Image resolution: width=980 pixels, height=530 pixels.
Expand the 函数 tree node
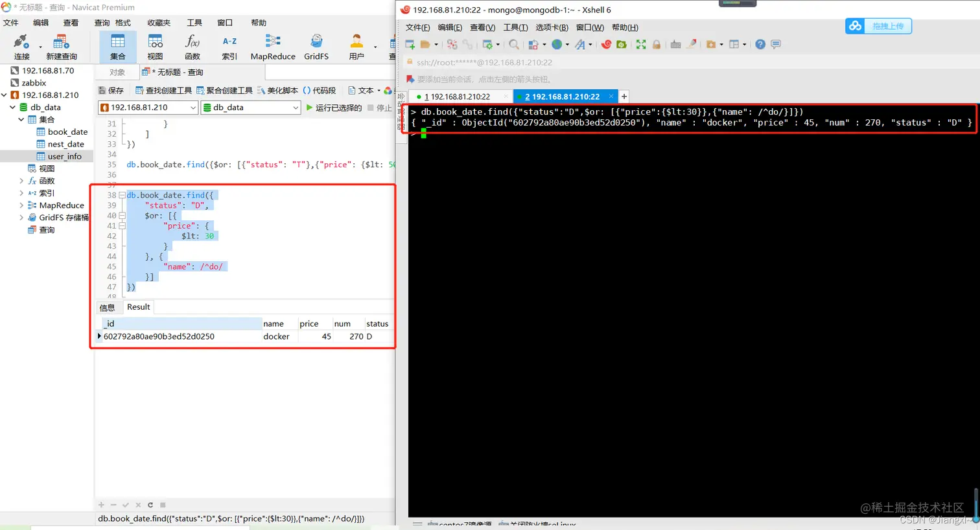coord(21,181)
